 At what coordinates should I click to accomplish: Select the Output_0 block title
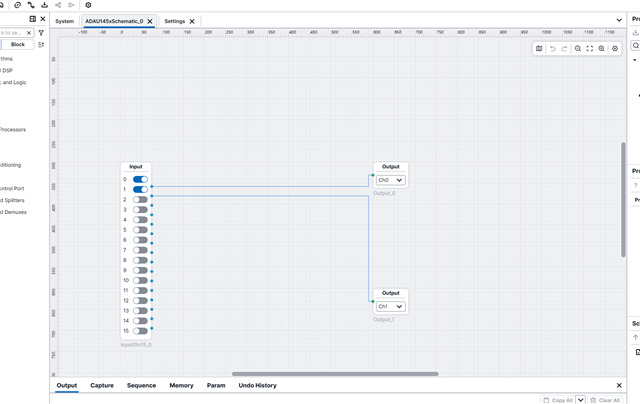click(x=391, y=166)
